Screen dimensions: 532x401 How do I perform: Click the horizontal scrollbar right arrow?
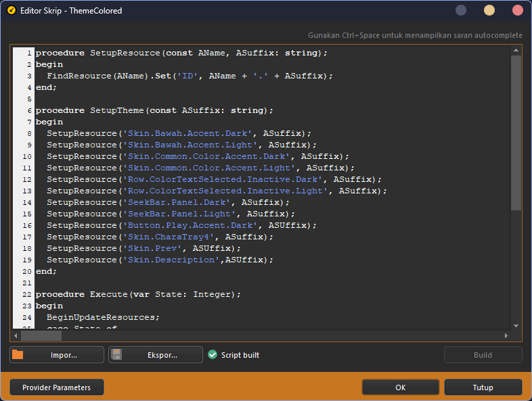click(x=505, y=335)
